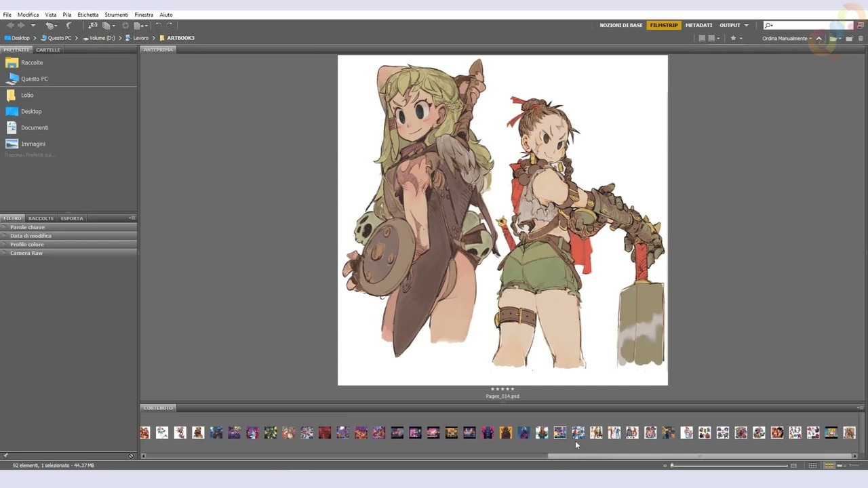Expand the Data di modifica filter
The height and width of the screenshot is (488, 868).
68,236
